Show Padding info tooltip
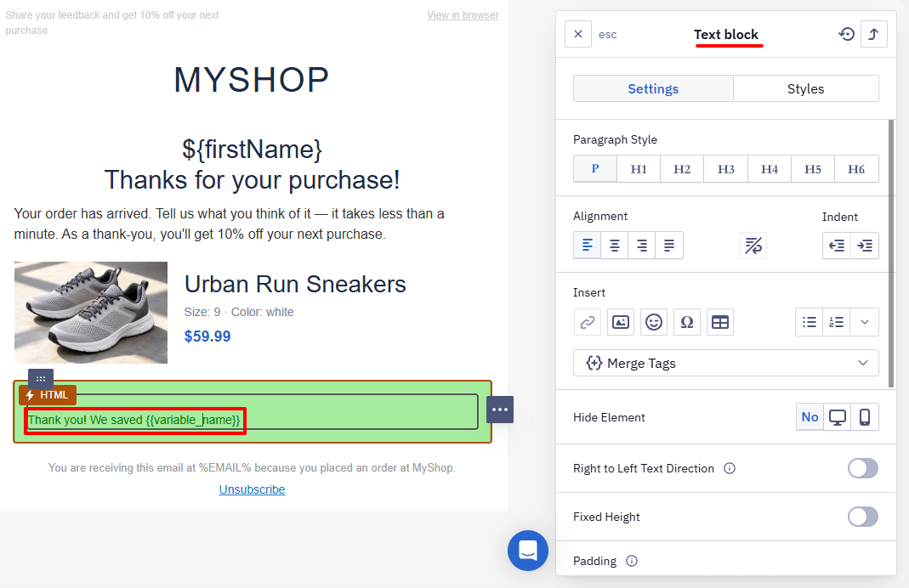 632,560
